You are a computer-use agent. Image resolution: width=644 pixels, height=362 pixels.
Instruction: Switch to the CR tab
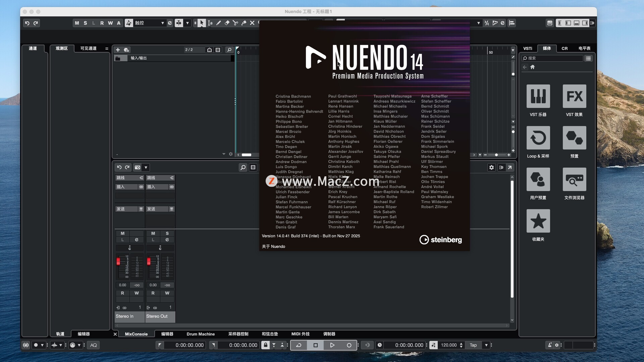[x=565, y=48]
